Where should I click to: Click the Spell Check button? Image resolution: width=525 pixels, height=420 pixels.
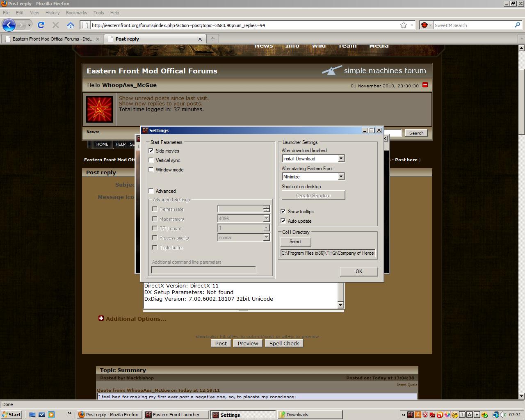(284, 343)
